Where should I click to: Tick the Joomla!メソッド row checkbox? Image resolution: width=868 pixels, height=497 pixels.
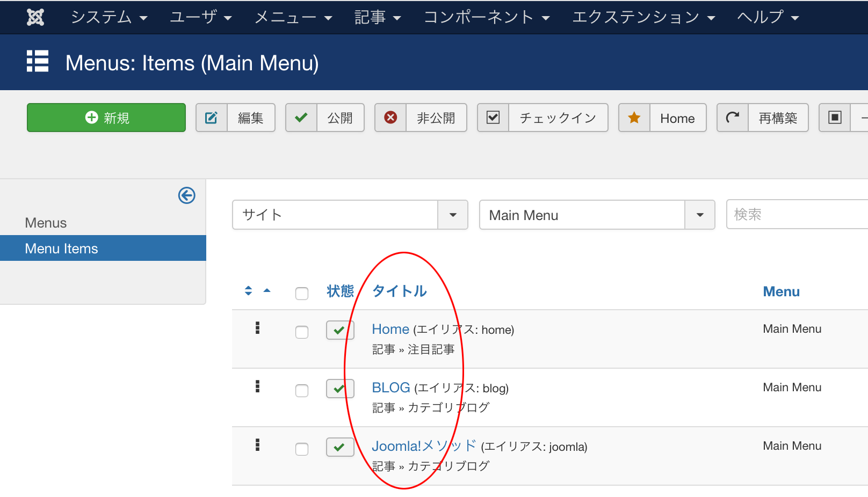coord(302,449)
